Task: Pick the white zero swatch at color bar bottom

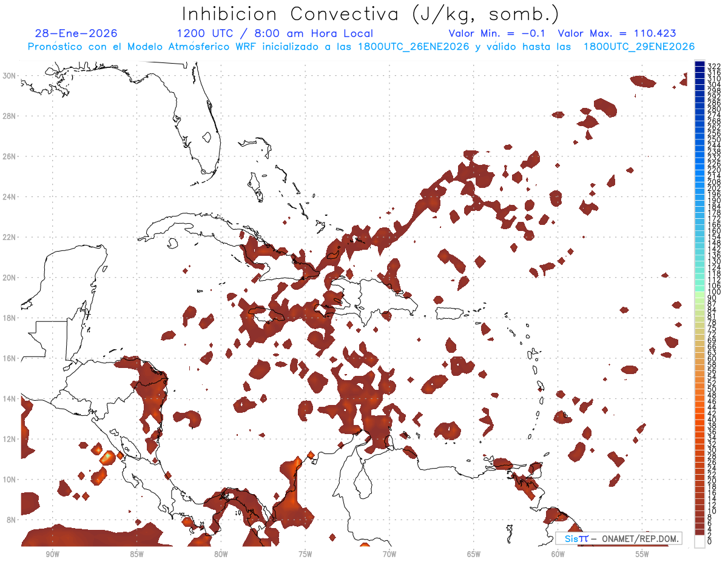Action: point(699,541)
